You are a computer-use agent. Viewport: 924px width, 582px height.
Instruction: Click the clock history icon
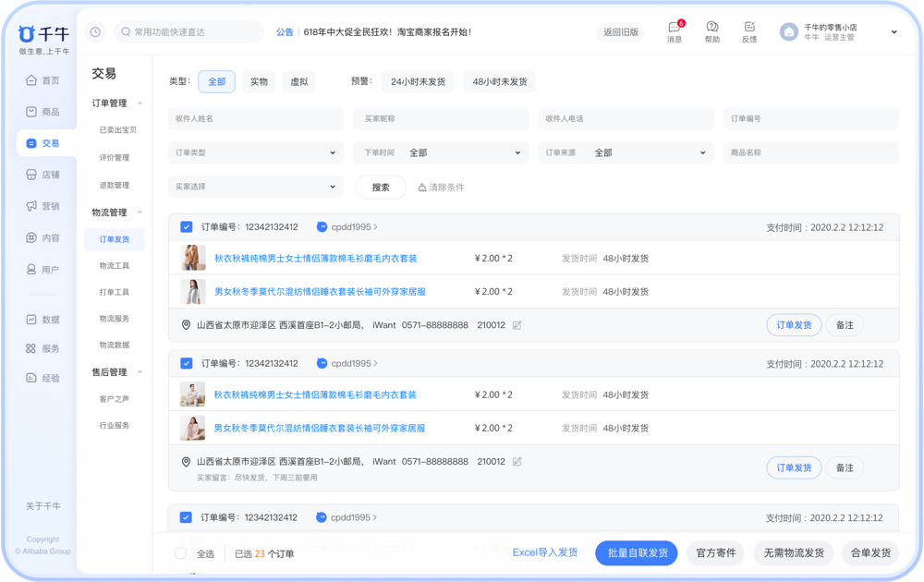click(x=95, y=32)
